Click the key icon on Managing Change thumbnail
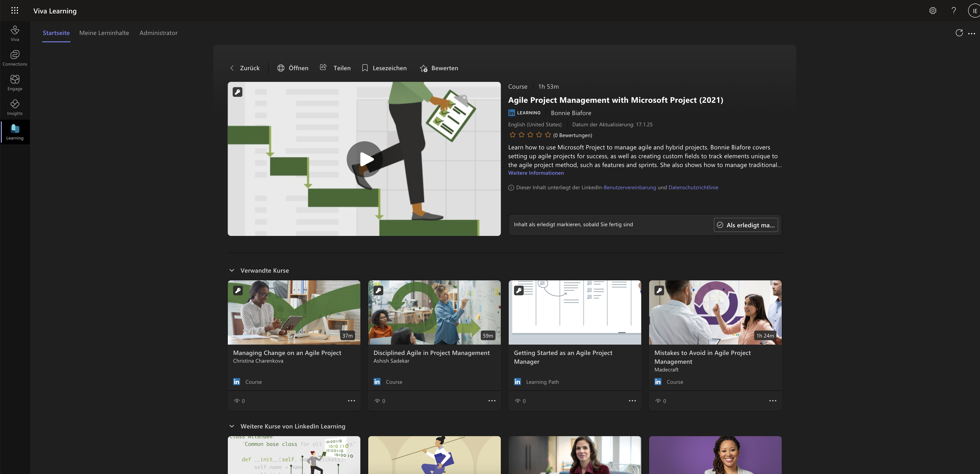Image resolution: width=980 pixels, height=474 pixels. pyautogui.click(x=238, y=291)
